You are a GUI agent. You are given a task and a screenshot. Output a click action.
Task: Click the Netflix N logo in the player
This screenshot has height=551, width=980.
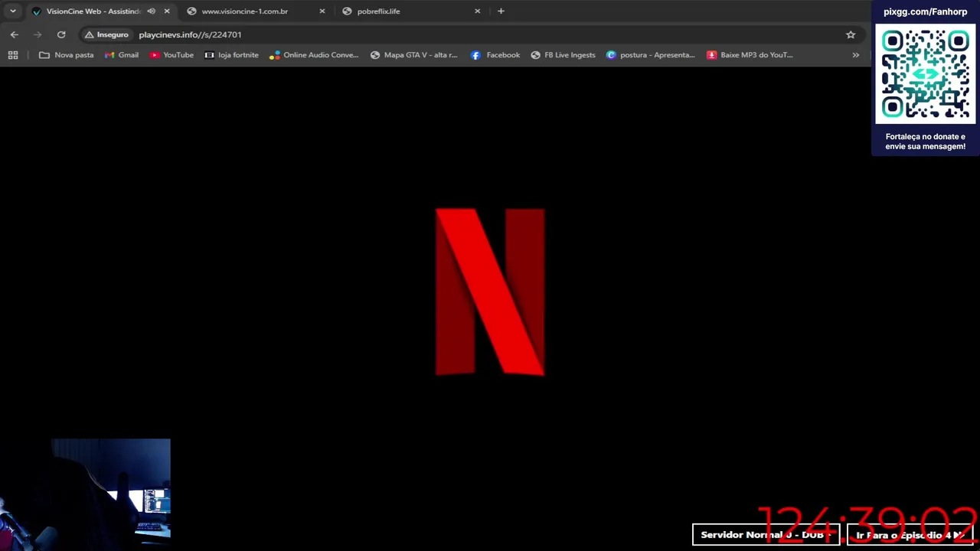point(490,292)
